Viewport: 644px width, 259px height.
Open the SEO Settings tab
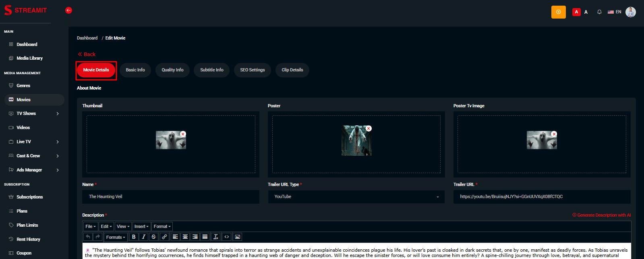tap(253, 70)
